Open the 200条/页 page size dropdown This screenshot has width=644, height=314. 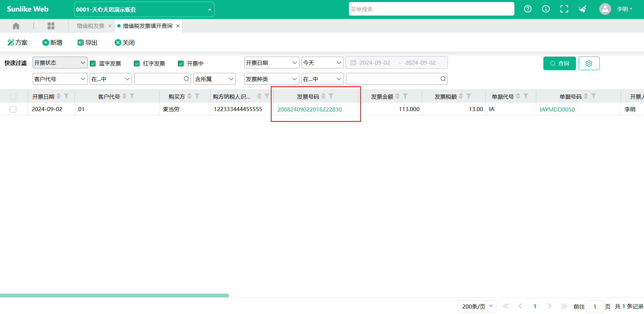(x=477, y=306)
